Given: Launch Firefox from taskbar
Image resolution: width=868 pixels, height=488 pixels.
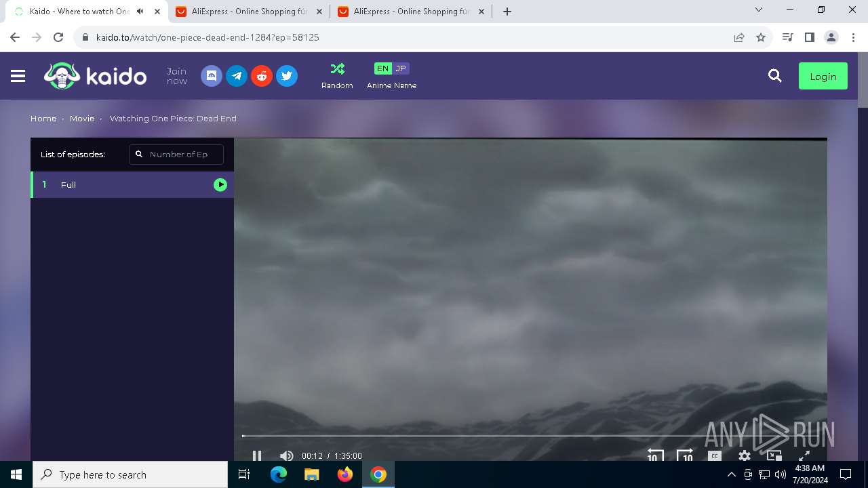Looking at the screenshot, I should pos(345,474).
